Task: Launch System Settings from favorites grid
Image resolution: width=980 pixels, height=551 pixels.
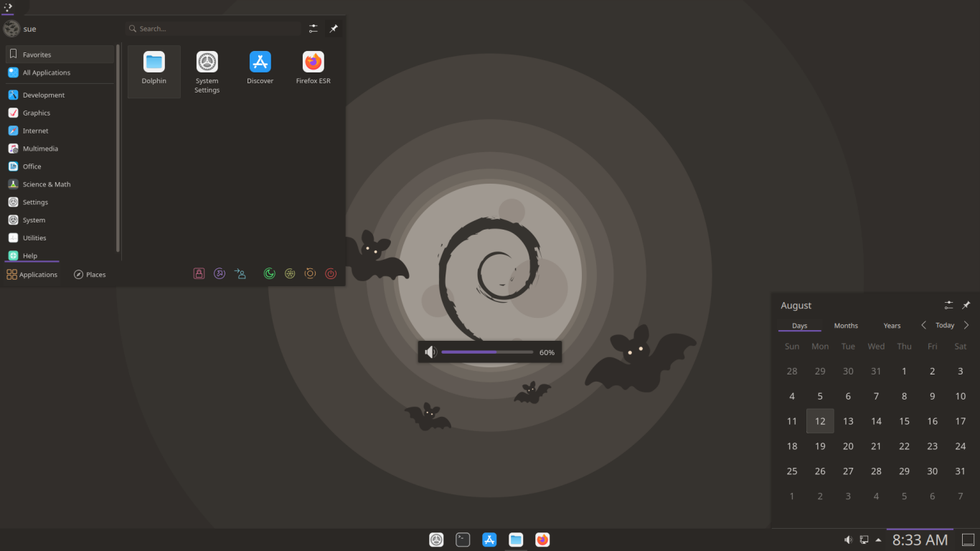Action: (207, 71)
